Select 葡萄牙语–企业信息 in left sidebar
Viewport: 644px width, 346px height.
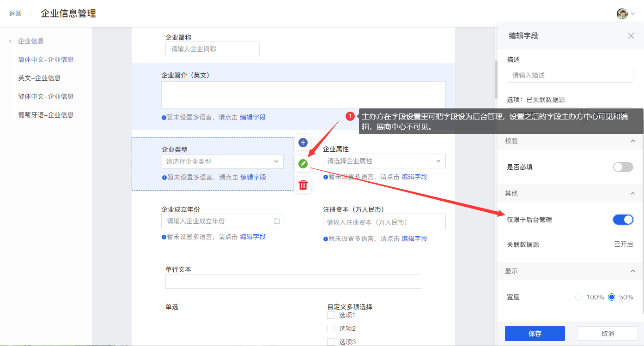46,115
